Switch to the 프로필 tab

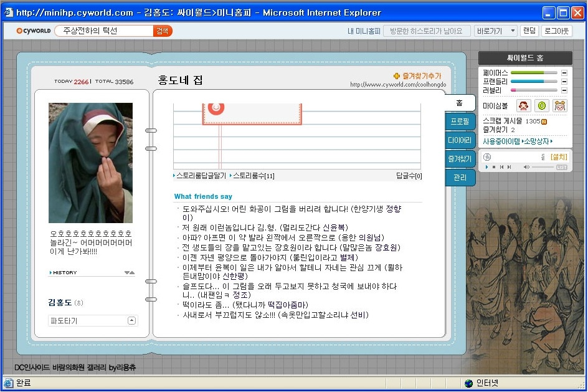(x=460, y=121)
